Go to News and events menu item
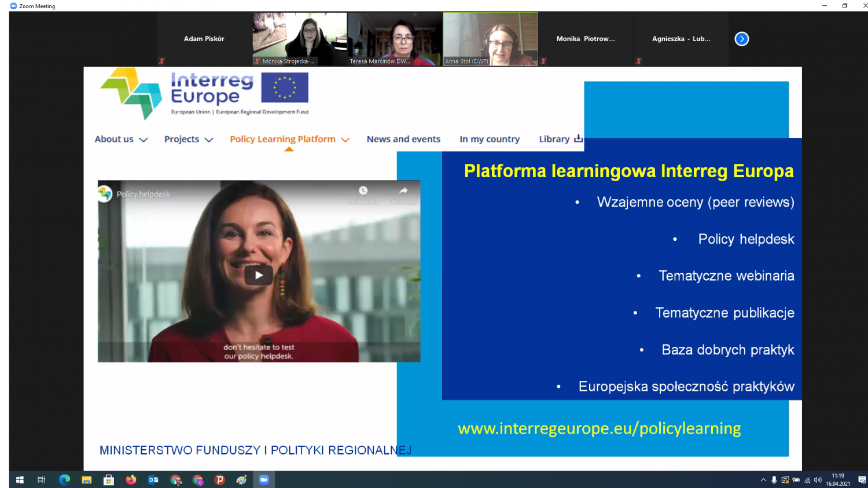Viewport: 868px width, 488px height. [x=403, y=139]
